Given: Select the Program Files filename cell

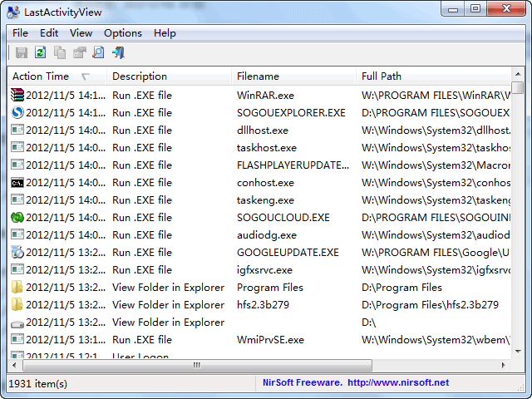Looking at the screenshot, I should click(x=270, y=288).
